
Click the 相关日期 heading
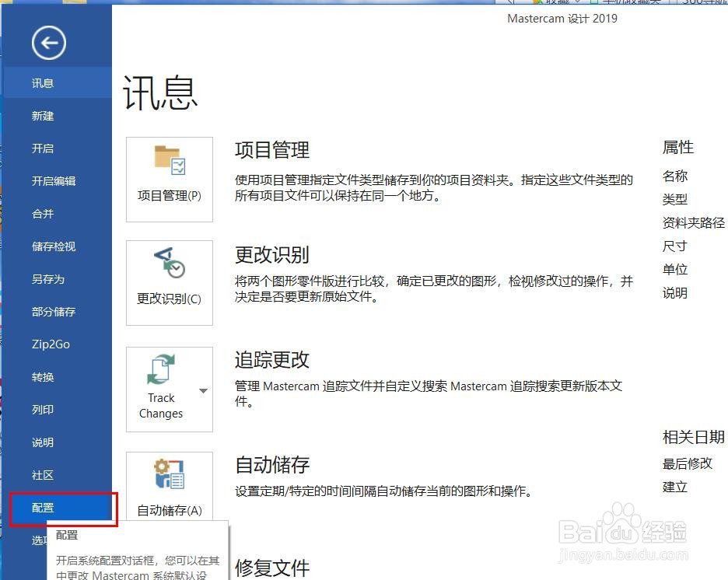693,437
